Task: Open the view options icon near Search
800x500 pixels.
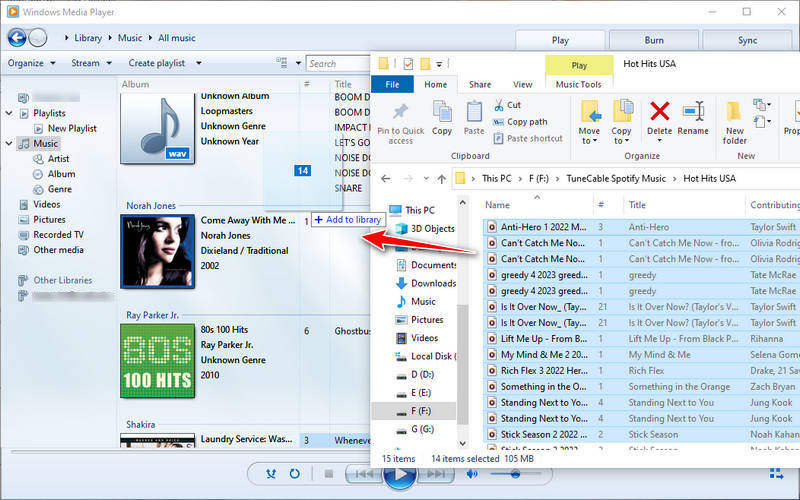Action: pyautogui.click(x=282, y=63)
